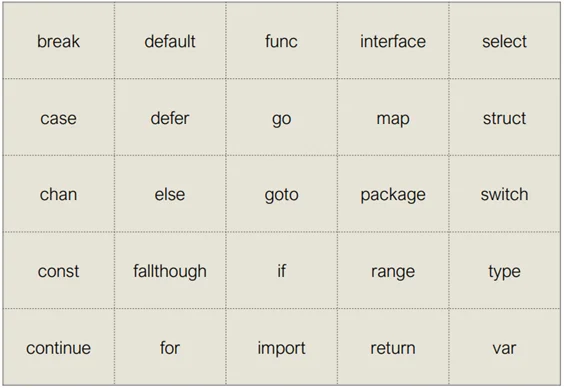564x388 pixels.
Task: Click the 'chan' keyword
Action: coord(59,195)
